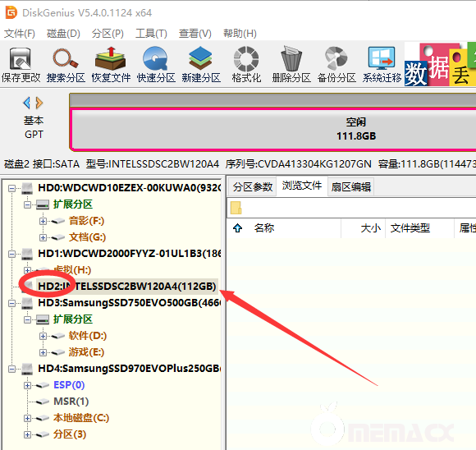Select the 文档(G:) partition
Screen dimensions: 476x450
pos(87,237)
